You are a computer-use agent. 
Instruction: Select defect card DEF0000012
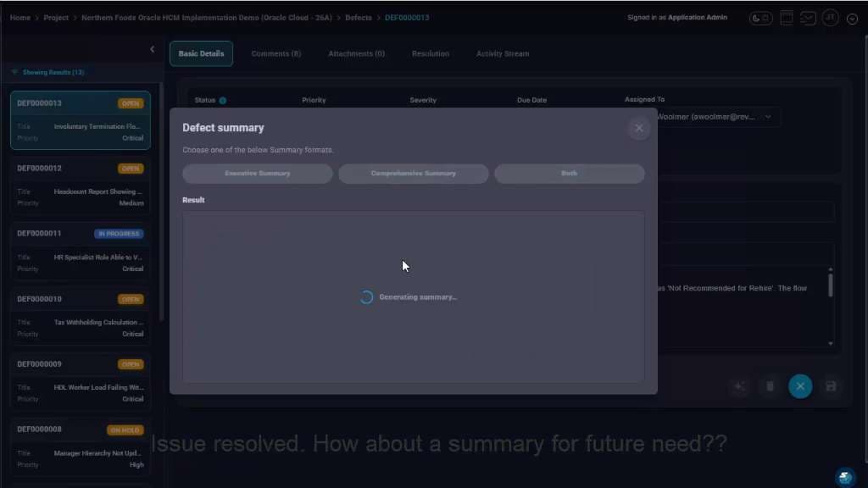[x=81, y=186]
